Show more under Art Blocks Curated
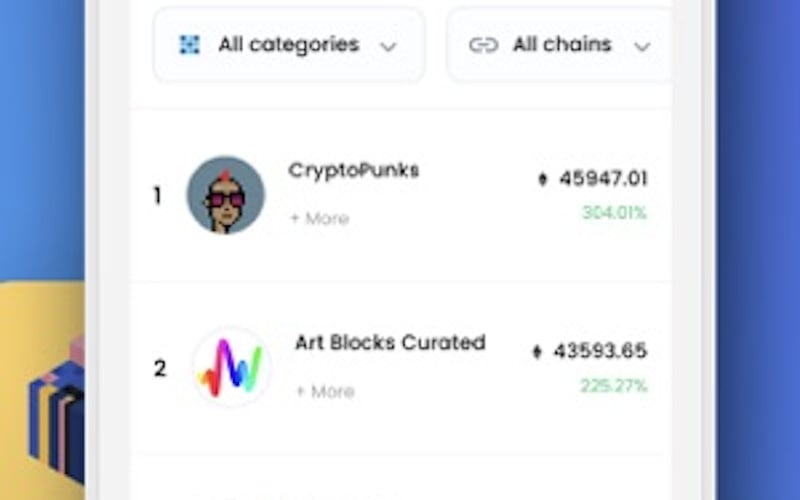The width and height of the screenshot is (800, 500). pos(325,392)
